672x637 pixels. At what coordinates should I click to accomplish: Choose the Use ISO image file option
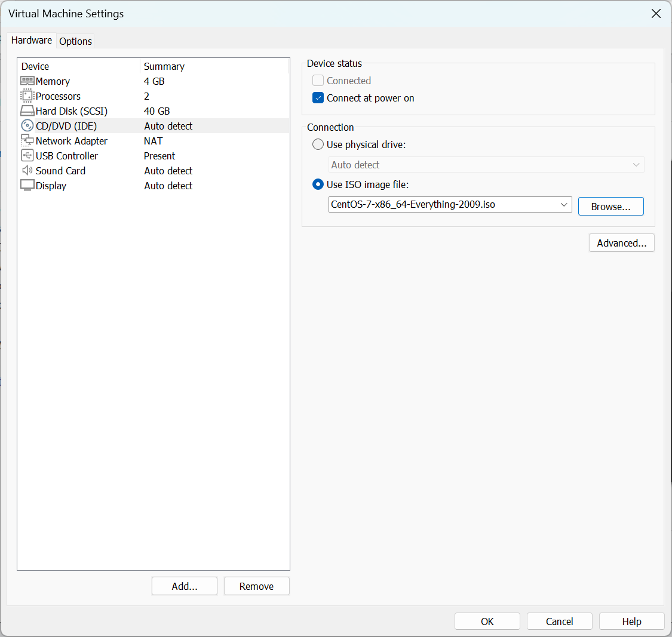click(318, 184)
